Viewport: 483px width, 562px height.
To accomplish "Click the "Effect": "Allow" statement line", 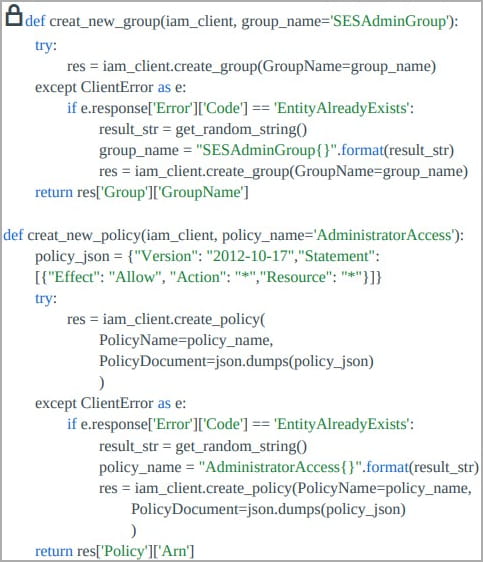I will click(208, 277).
